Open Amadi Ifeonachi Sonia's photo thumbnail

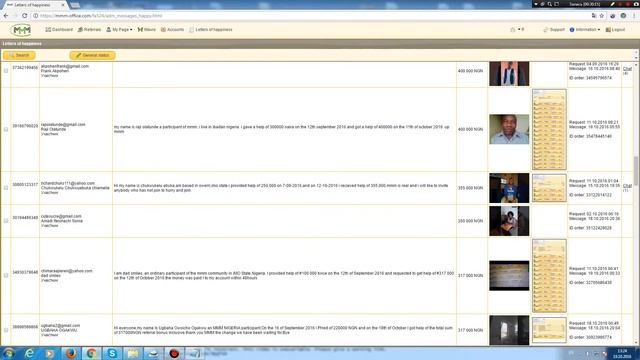(509, 221)
